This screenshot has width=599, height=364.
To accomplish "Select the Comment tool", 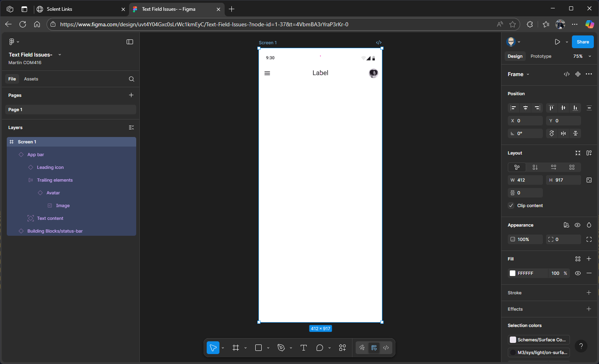I will (x=319, y=348).
